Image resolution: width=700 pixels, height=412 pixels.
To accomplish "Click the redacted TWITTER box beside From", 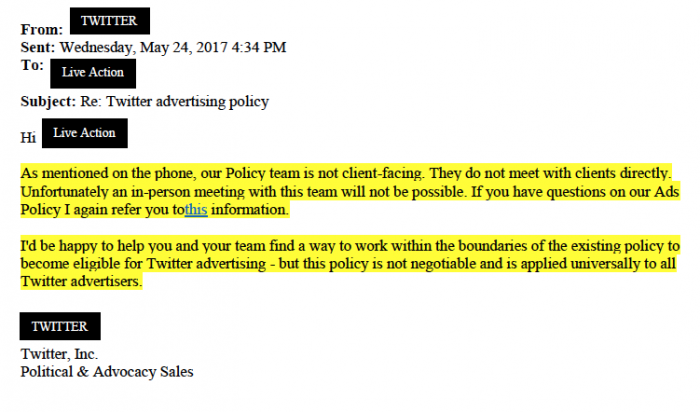I will tap(109, 20).
